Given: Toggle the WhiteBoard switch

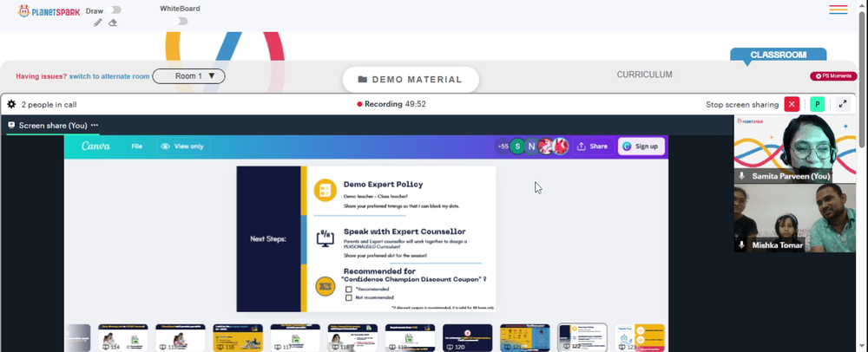Looking at the screenshot, I should point(180,21).
